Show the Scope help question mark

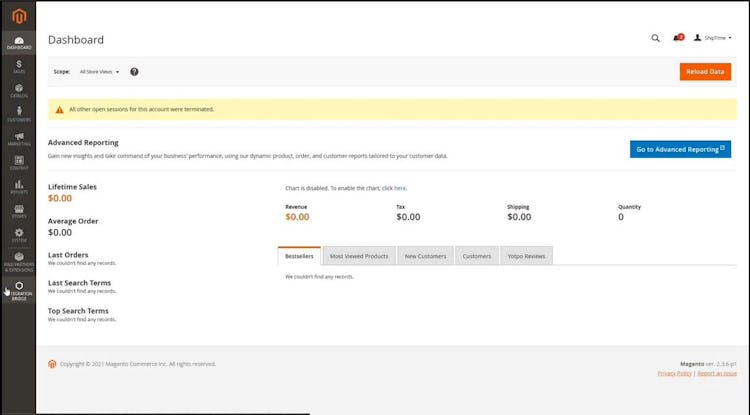134,72
